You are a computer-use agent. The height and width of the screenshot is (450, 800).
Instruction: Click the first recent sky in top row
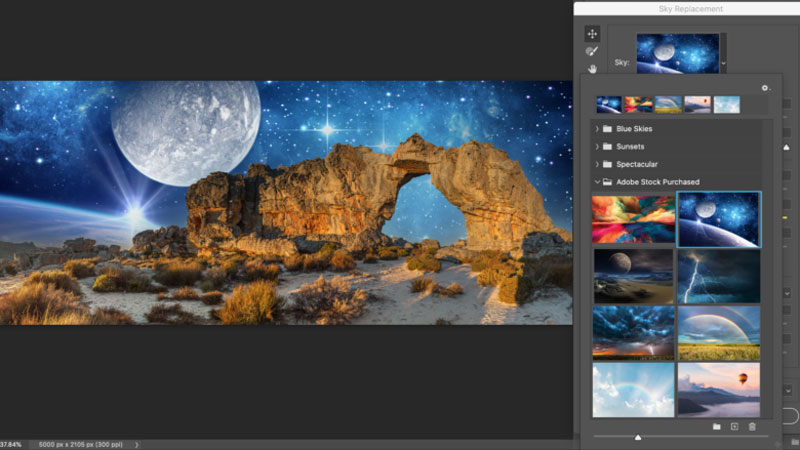608,105
